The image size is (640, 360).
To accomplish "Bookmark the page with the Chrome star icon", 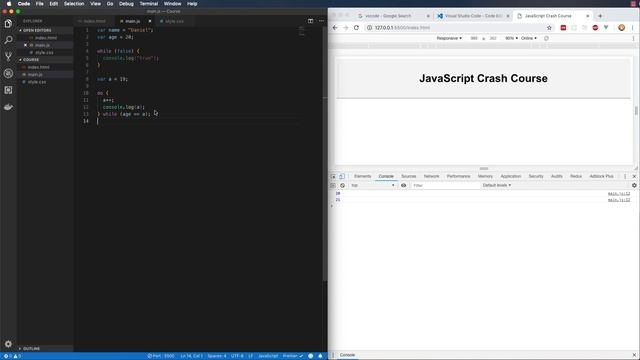I will 549,28.
